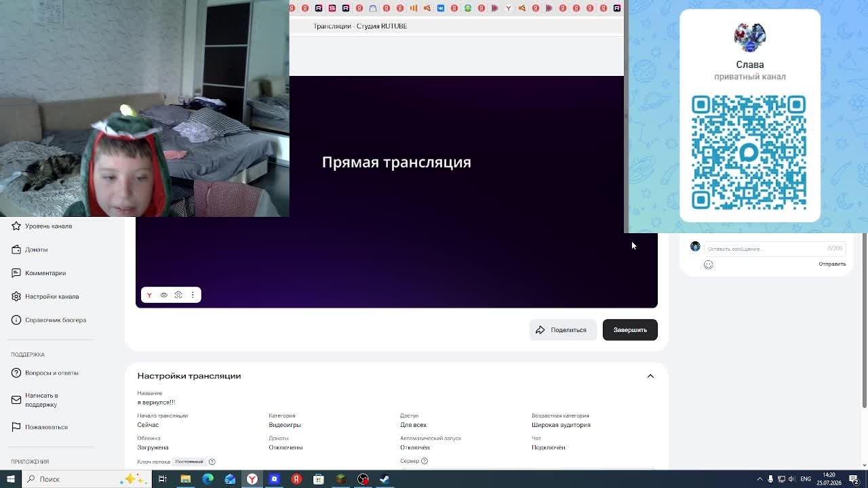Screen dimensions: 868x488
Task: Open File Explorer from the taskbar
Action: (x=185, y=479)
